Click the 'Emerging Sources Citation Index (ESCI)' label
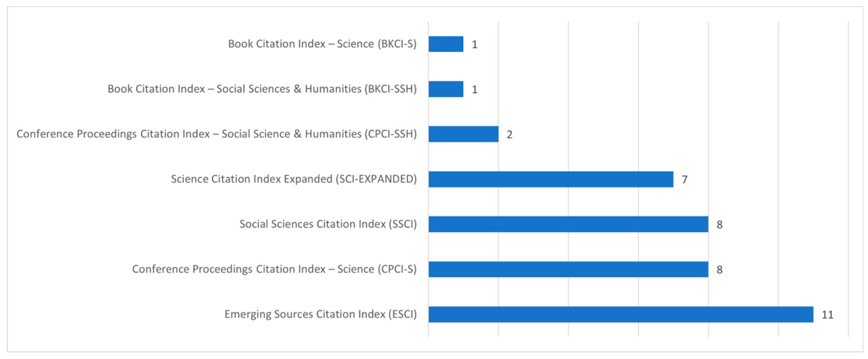This screenshot has width=868, height=359. (x=321, y=315)
